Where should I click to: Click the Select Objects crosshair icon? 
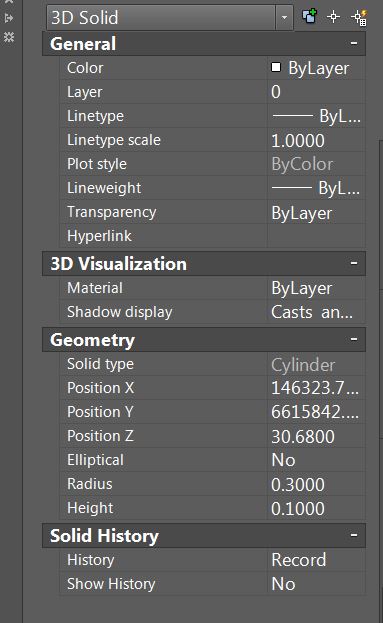333,17
